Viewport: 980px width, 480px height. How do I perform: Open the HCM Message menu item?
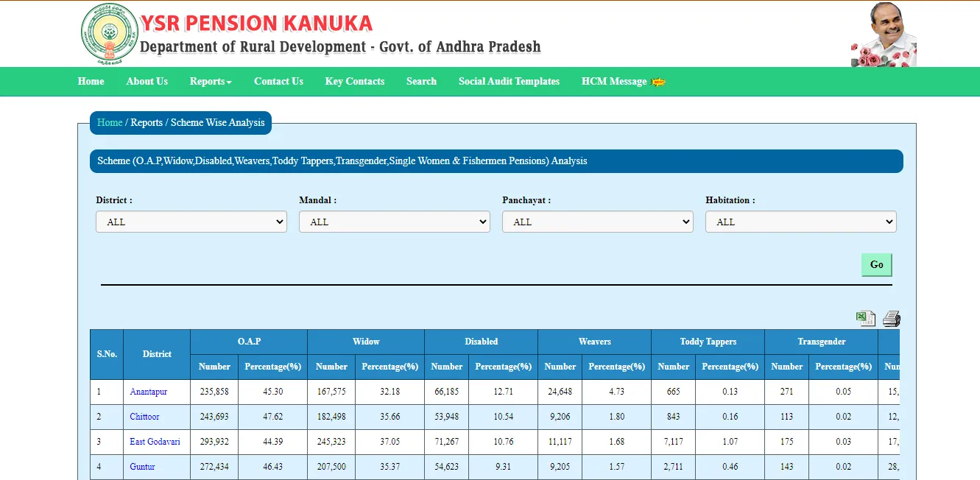click(x=614, y=82)
